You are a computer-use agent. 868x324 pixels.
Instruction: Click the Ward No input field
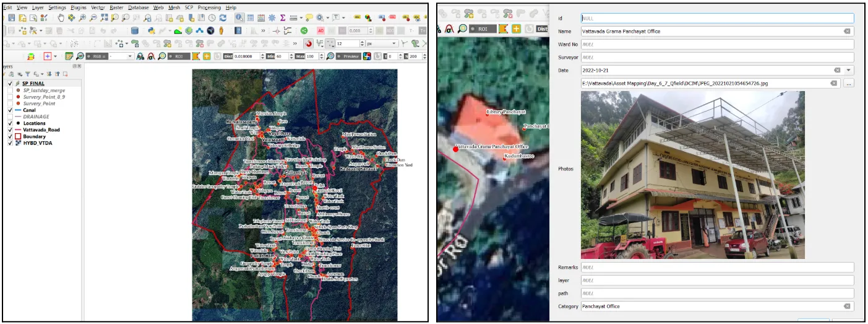coord(717,45)
